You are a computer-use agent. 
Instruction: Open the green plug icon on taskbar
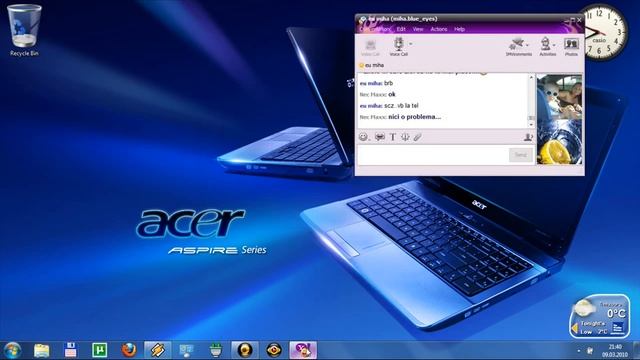[216, 350]
